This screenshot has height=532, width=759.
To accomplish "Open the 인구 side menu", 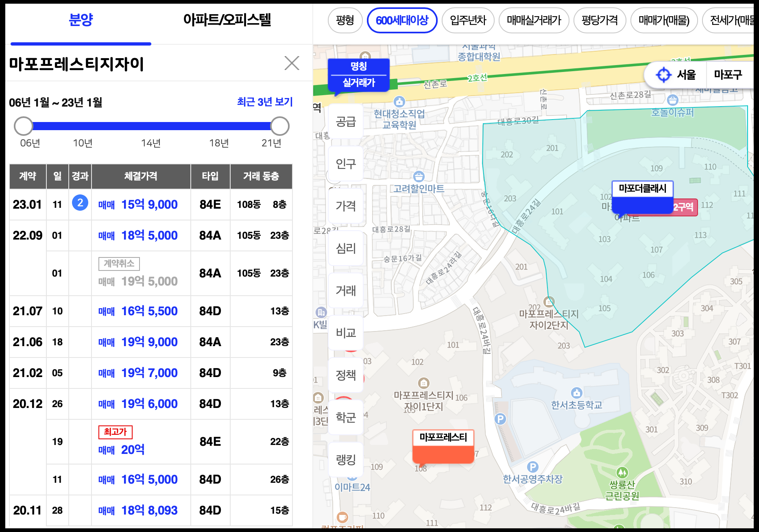I will point(346,164).
